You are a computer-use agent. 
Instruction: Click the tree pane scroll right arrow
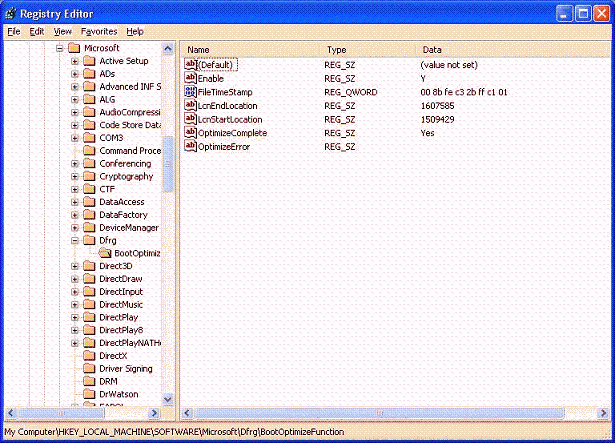(x=155, y=413)
